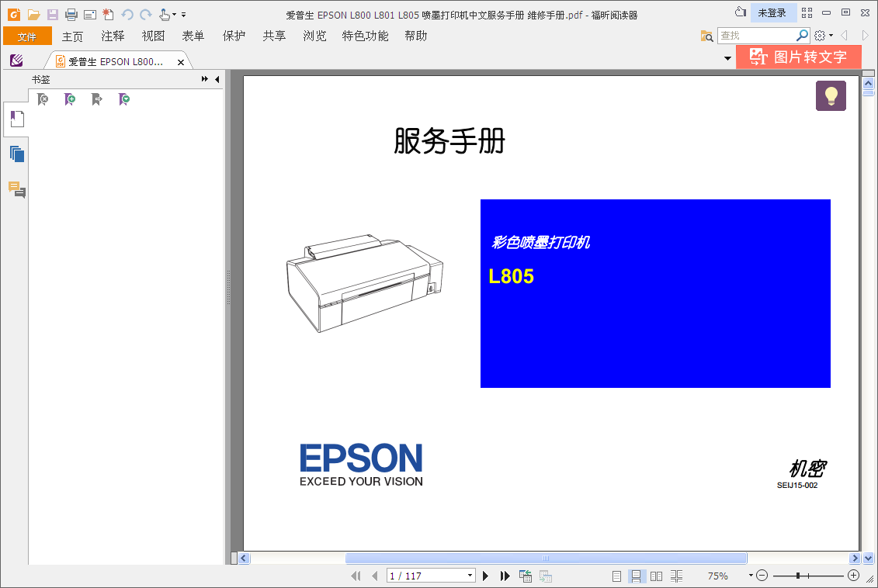Save the document with the floppy disk icon
The height and width of the screenshot is (588, 878).
click(x=53, y=15)
